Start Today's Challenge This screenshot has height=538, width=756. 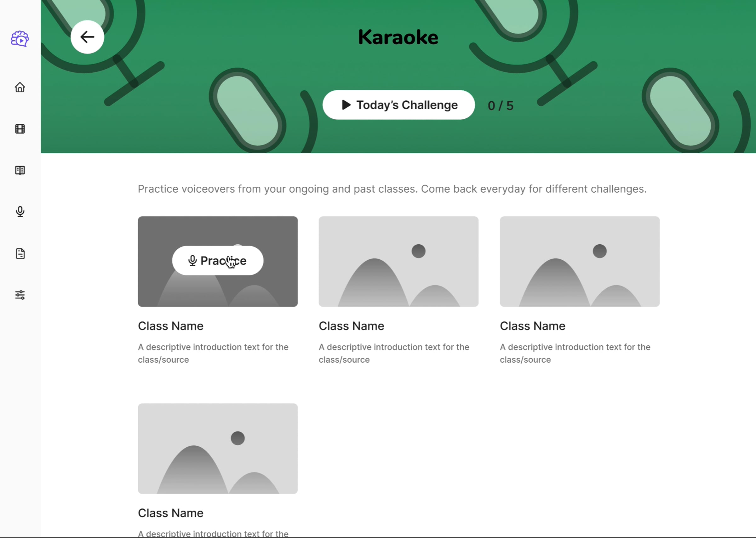point(398,105)
